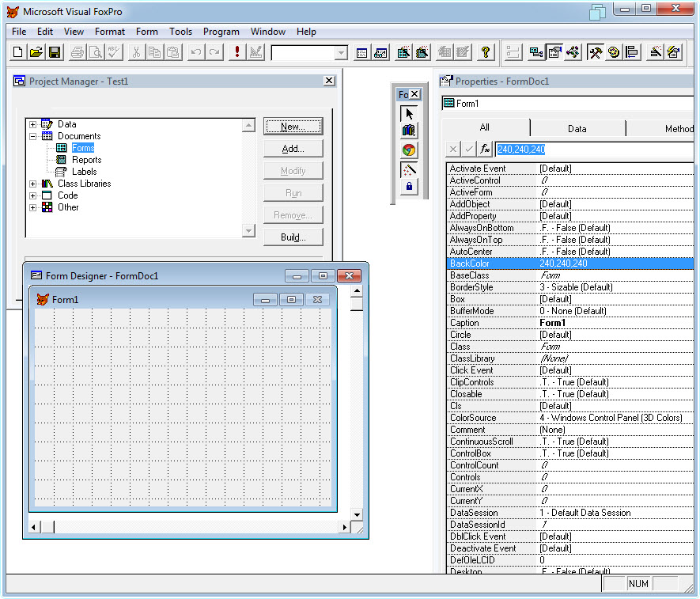The image size is (700, 599).
Task: Select Reports in the Project Manager tree
Action: click(x=86, y=160)
